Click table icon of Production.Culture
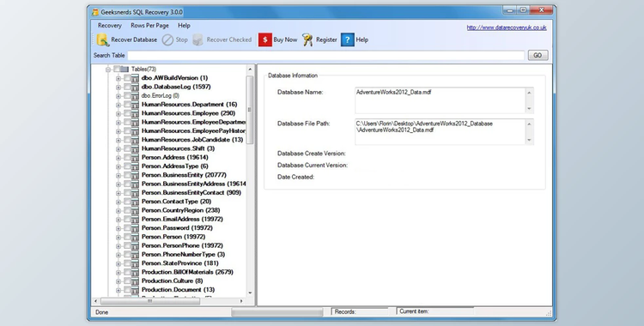 (135, 281)
